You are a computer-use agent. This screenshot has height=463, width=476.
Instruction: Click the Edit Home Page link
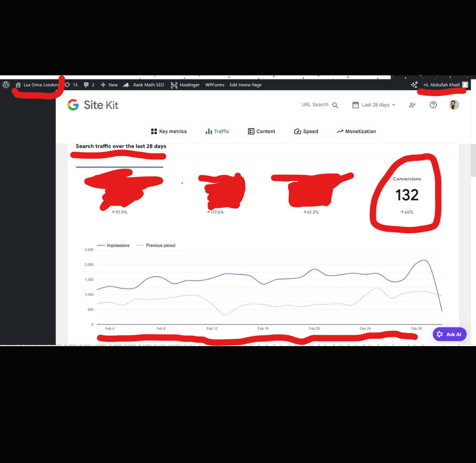click(245, 85)
